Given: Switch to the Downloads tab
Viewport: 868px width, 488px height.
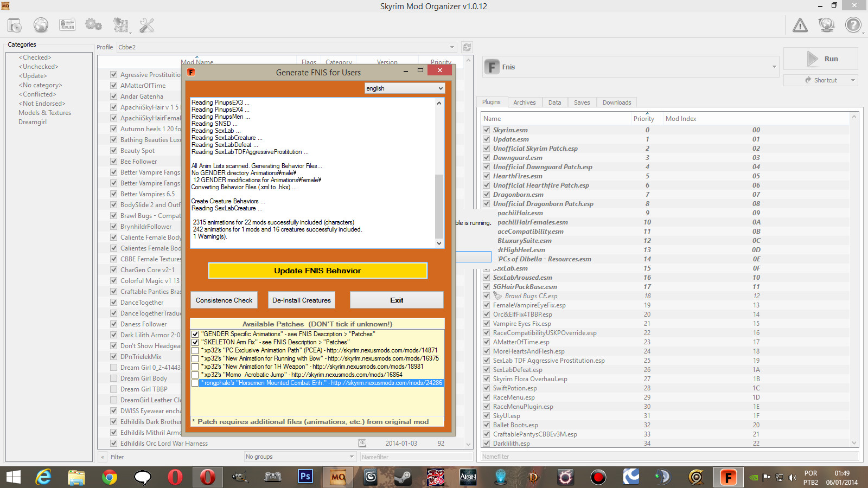Looking at the screenshot, I should click(x=616, y=102).
